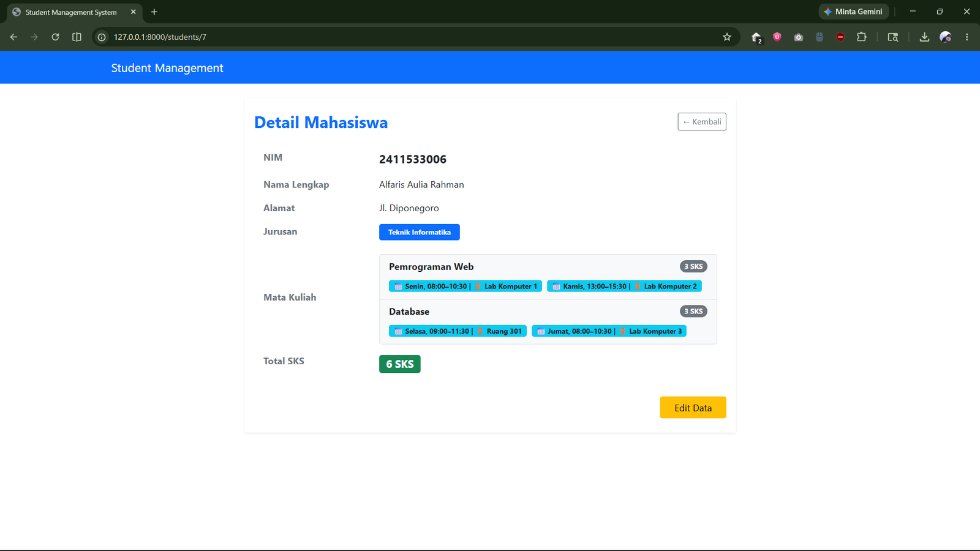Screen dimensions: 980x551
Task: Click the Mata Kuliah label
Action: point(290,298)
